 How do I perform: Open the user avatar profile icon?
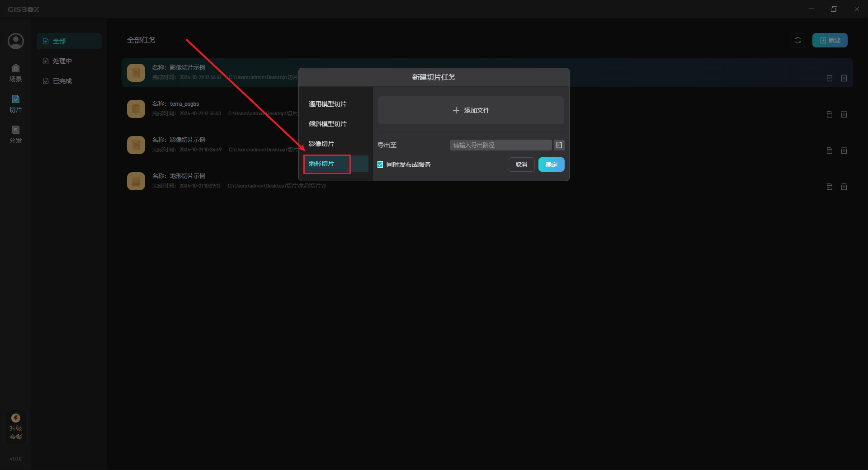coord(16,41)
